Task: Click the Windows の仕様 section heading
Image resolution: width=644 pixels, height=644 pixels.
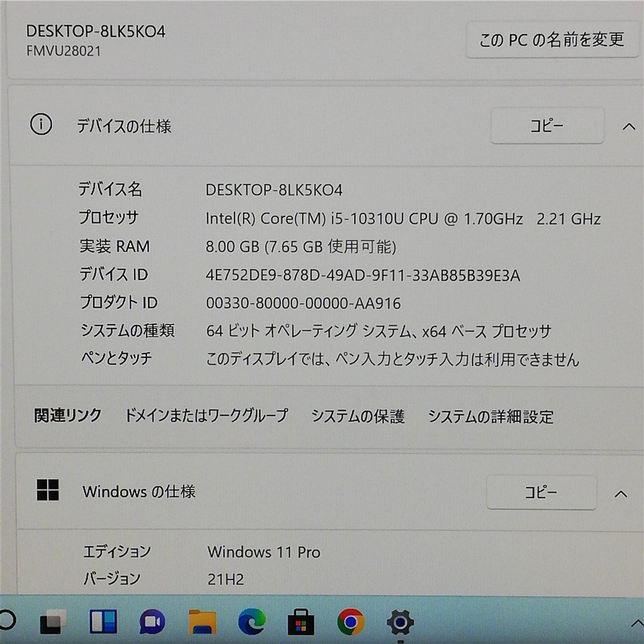Action: (x=139, y=491)
